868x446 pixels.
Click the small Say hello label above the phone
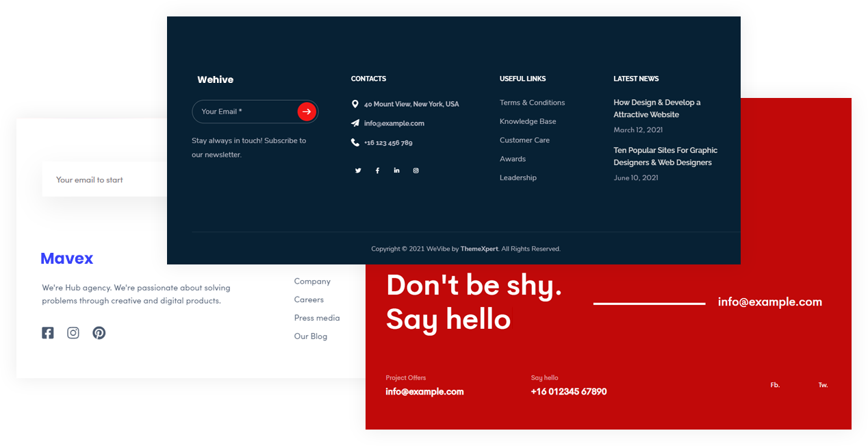tap(545, 377)
